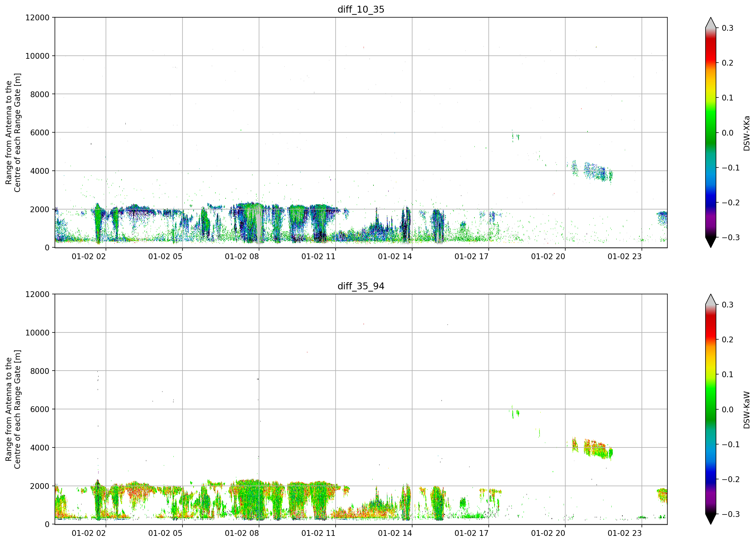Image resolution: width=756 pixels, height=543 pixels.
Task: Click the y-axis range label of diff_35_94 plot
Action: pos(13,409)
